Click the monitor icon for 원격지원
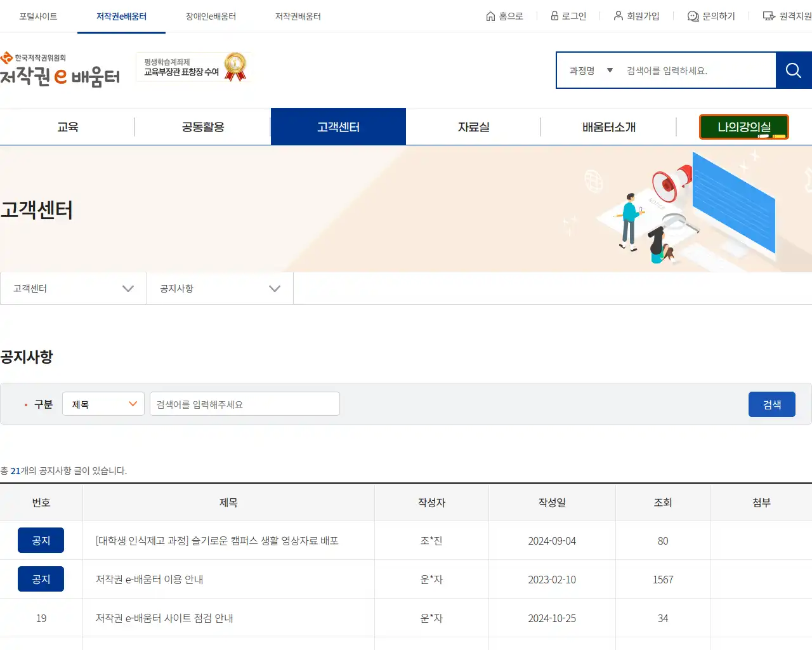The image size is (812, 650). coord(769,17)
